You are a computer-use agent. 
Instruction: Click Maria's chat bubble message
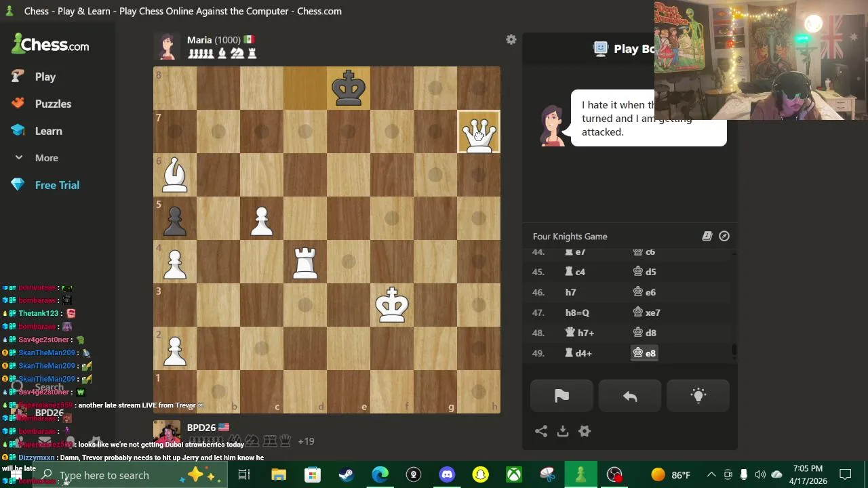[648, 118]
